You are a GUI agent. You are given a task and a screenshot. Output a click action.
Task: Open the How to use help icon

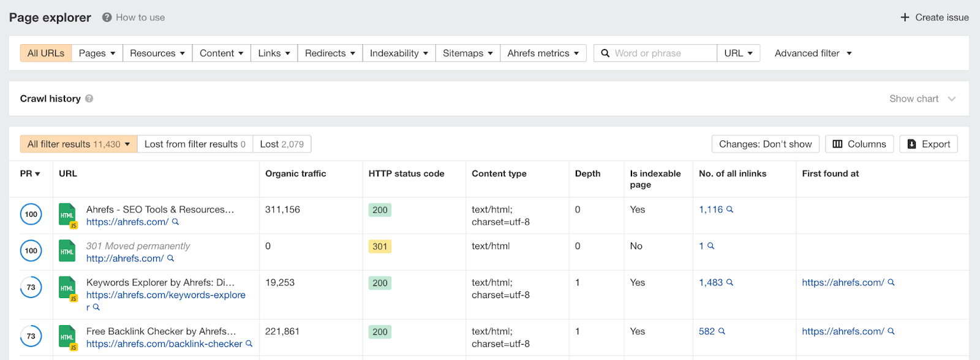tap(107, 17)
